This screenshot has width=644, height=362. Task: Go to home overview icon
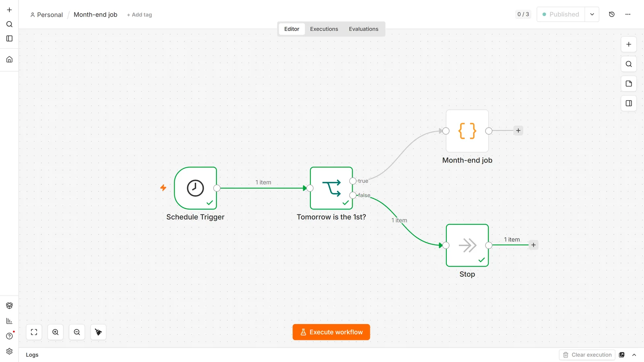tap(9, 60)
